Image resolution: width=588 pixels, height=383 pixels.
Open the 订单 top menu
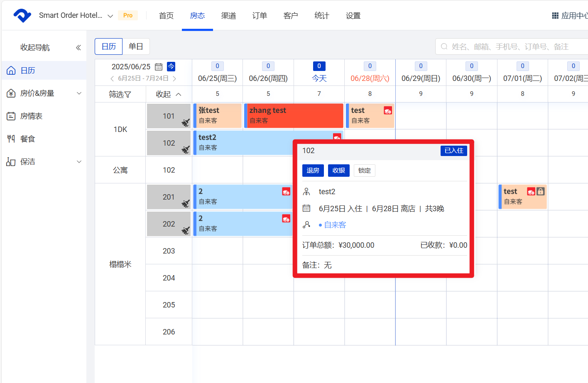click(x=260, y=16)
